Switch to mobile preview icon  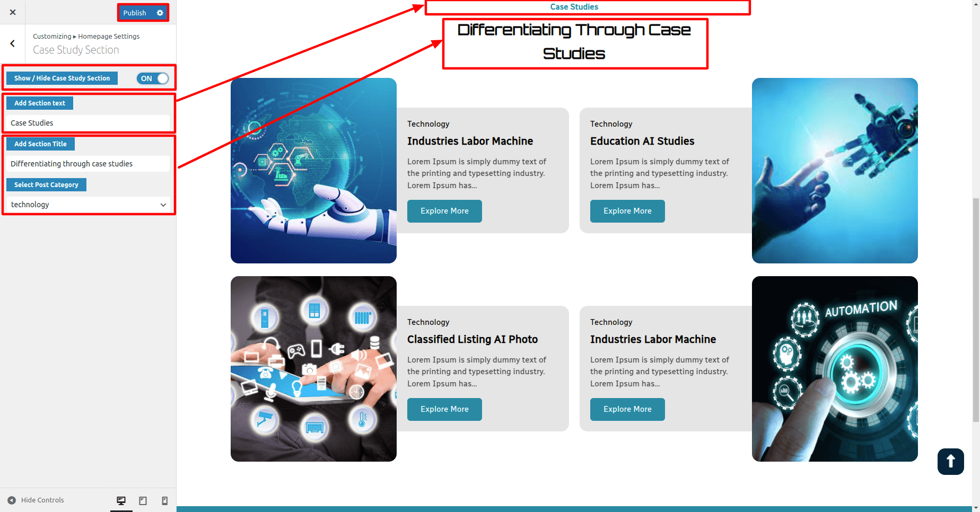click(x=165, y=500)
